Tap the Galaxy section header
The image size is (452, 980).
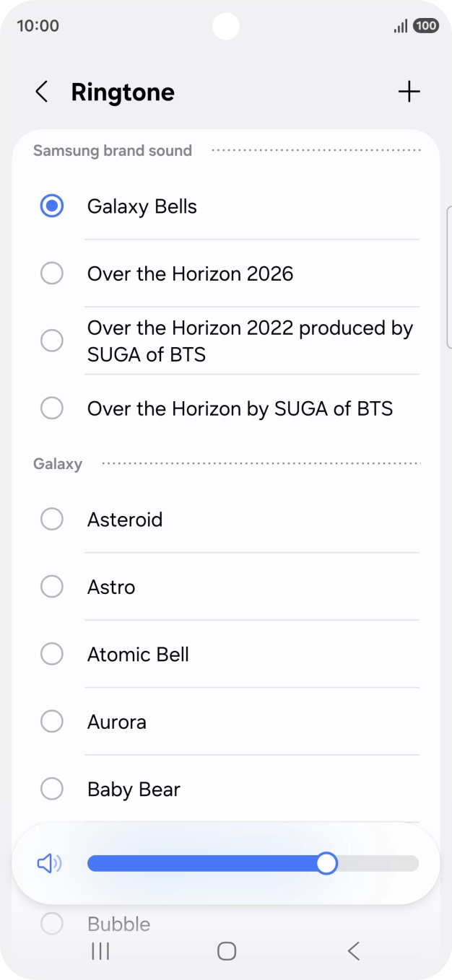(57, 464)
